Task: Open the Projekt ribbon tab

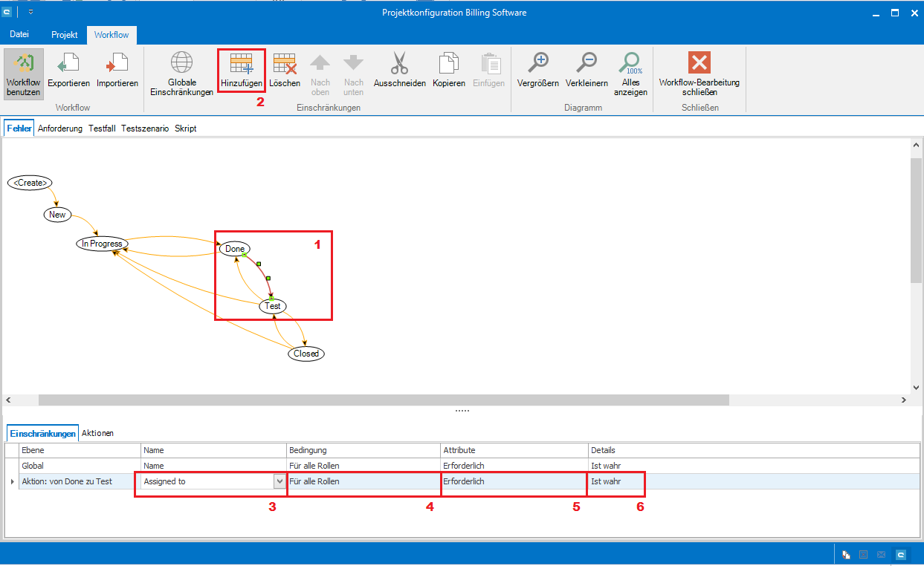Action: pyautogui.click(x=65, y=35)
